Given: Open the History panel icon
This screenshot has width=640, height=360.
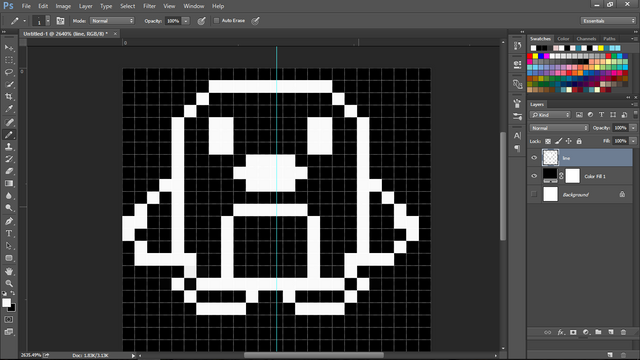Looking at the screenshot, I should 518,46.
